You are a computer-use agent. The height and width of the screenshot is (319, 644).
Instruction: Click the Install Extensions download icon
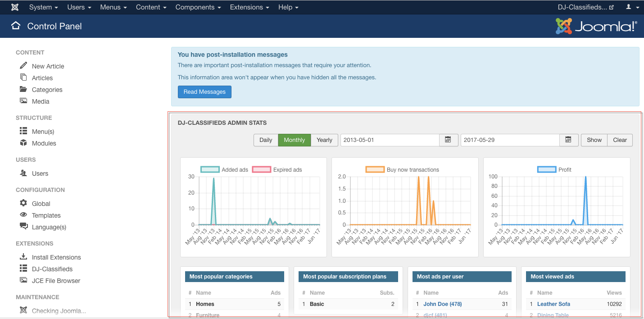pyautogui.click(x=23, y=256)
